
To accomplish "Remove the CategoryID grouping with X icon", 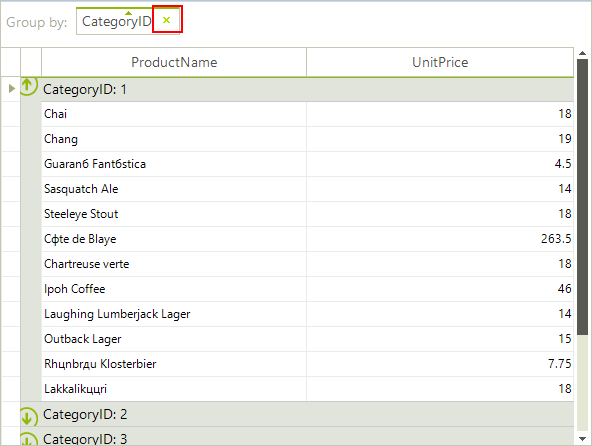I will click(166, 20).
